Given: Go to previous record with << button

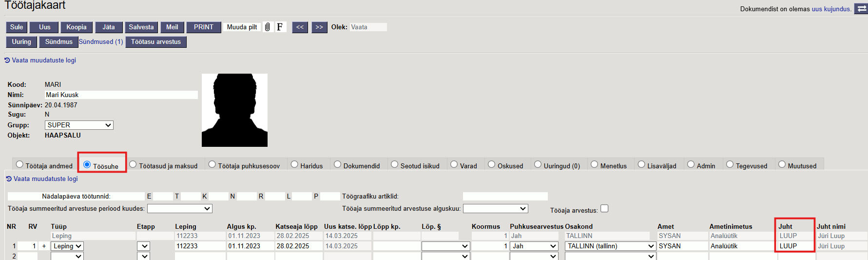Looking at the screenshot, I should pyautogui.click(x=300, y=27).
